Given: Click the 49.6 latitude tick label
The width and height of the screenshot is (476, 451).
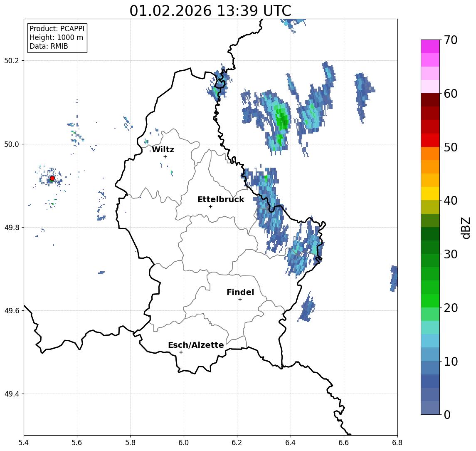Looking at the screenshot, I should point(12,311).
